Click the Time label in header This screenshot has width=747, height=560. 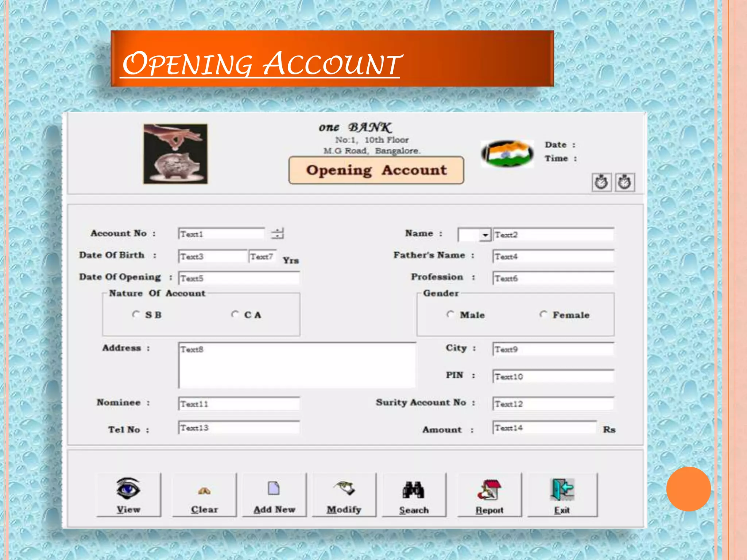(561, 158)
